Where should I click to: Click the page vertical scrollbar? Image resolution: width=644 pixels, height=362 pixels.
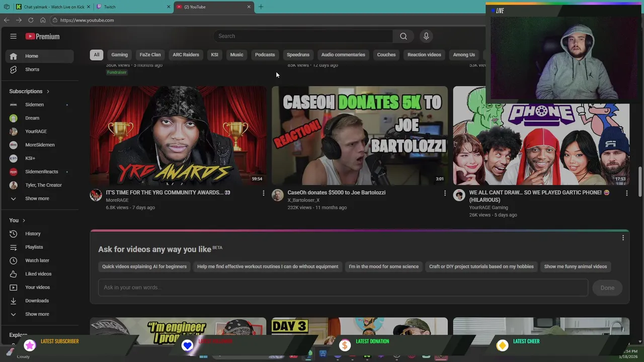640,181
